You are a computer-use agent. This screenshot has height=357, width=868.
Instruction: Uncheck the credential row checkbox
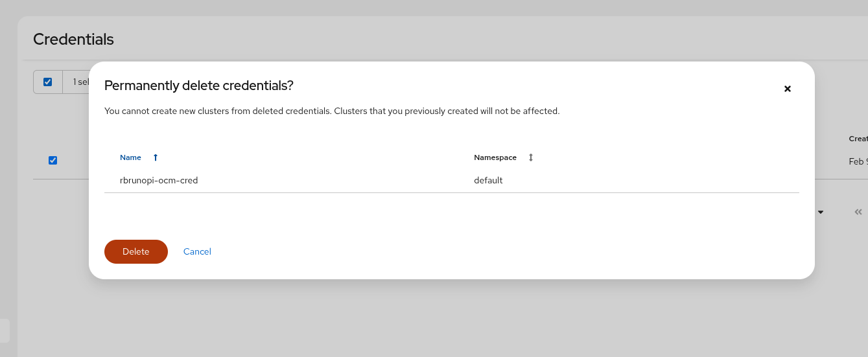[53, 161]
